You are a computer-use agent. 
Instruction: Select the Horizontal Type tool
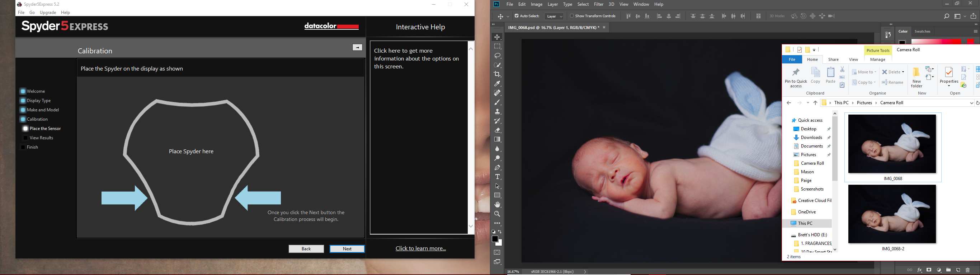pyautogui.click(x=497, y=177)
